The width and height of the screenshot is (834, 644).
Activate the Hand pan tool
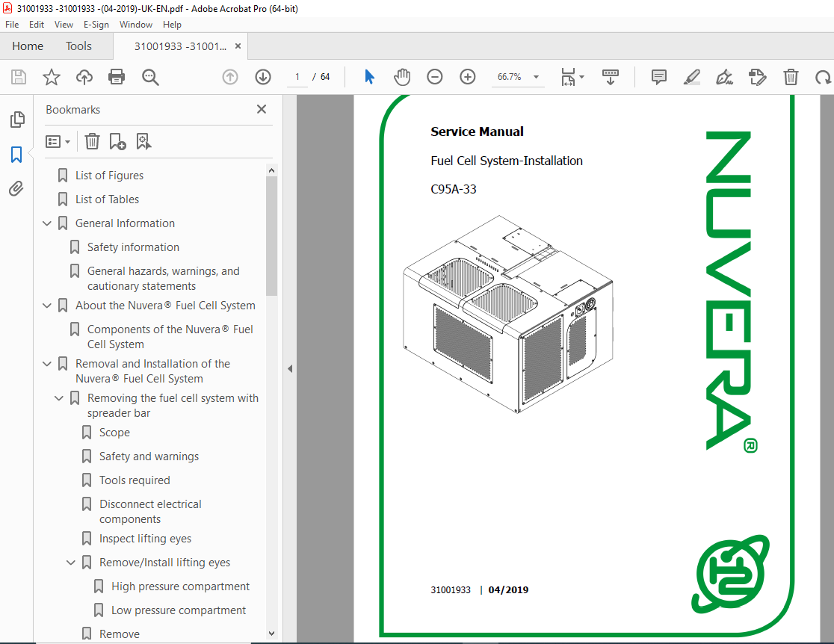point(402,77)
